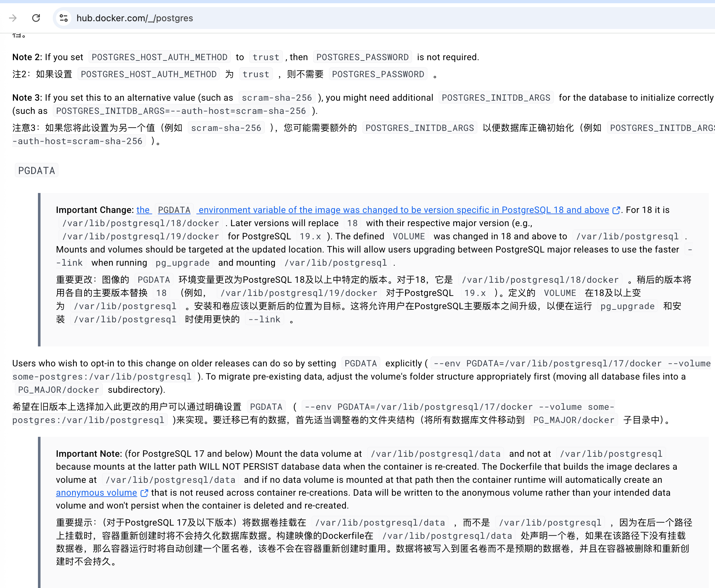
Task: Click the PGDATA section heading
Action: tap(37, 171)
